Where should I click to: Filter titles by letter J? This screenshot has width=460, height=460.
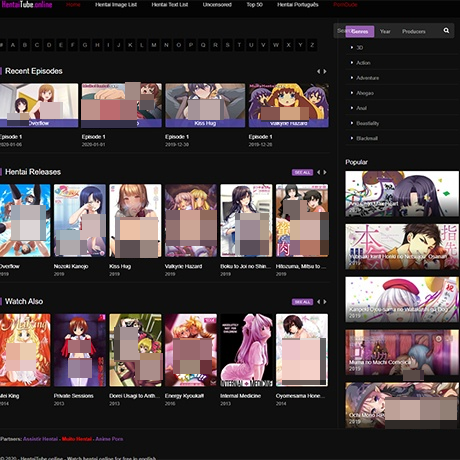pos(119,45)
